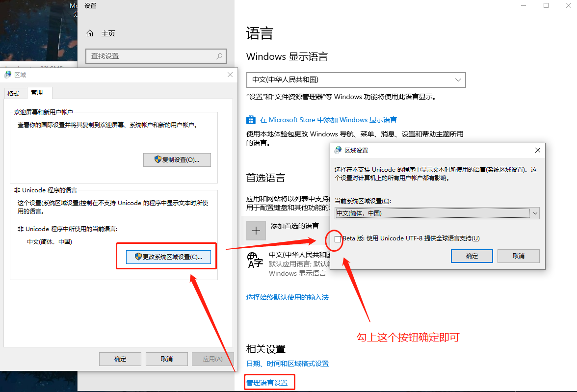Click the search magnifier in Settings
The height and width of the screenshot is (392, 577).
pos(219,56)
